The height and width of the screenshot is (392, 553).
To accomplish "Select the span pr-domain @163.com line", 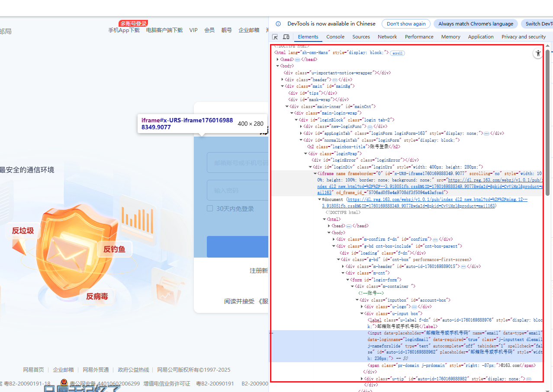I will pyautogui.click(x=452, y=366).
